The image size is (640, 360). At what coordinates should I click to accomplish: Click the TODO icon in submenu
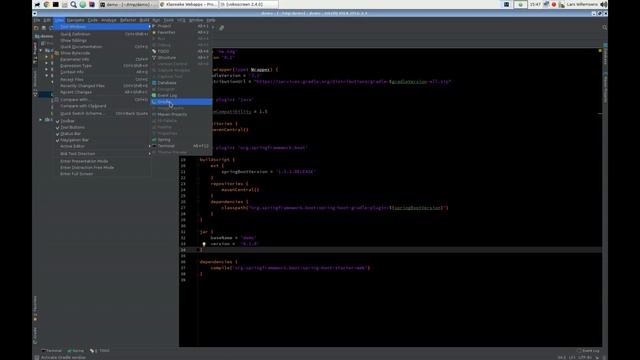[154, 51]
